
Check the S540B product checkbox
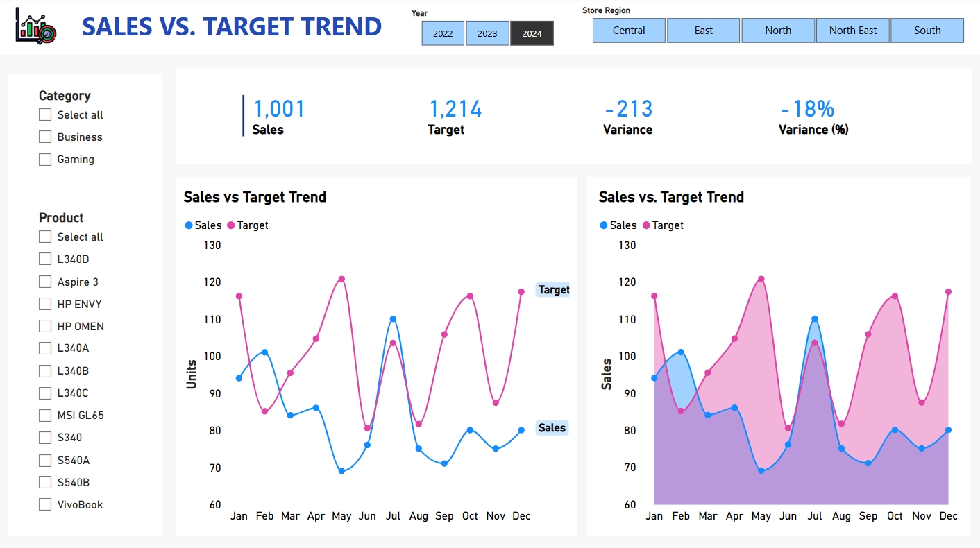click(x=45, y=482)
